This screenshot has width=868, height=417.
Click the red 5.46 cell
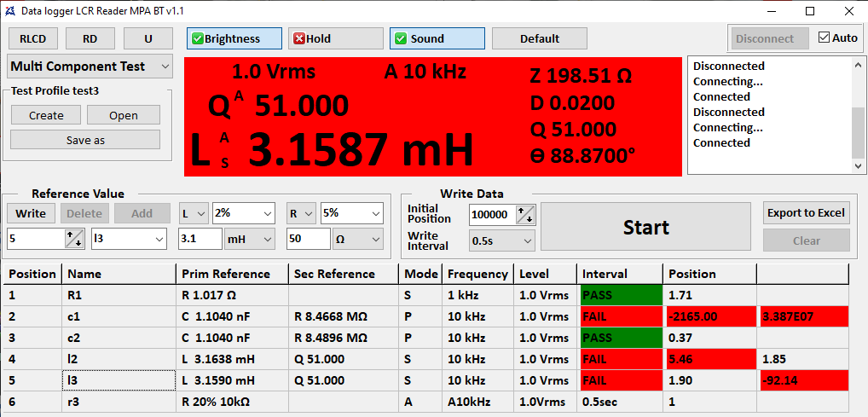709,359
